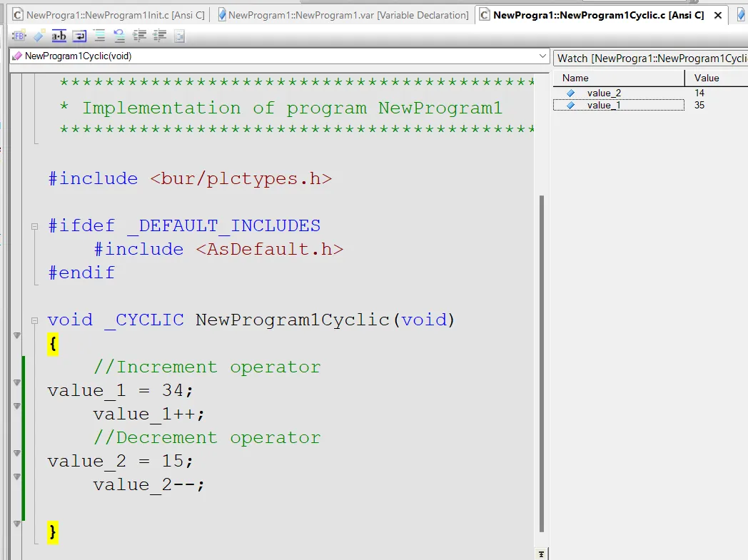This screenshot has height=560, width=748.
Task: Collapse the #ifdef _DEFAULT_INCLUDES fold block
Action: click(x=34, y=226)
